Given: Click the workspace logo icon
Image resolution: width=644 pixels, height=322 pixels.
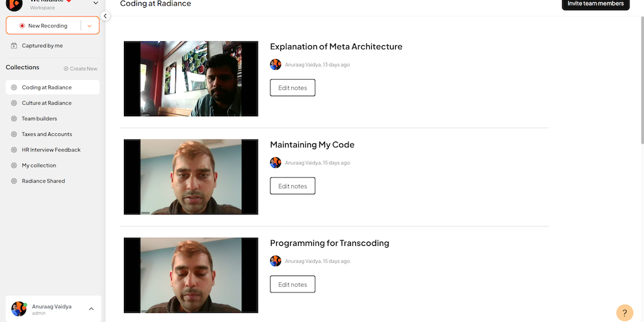Looking at the screenshot, I should coord(14,4).
